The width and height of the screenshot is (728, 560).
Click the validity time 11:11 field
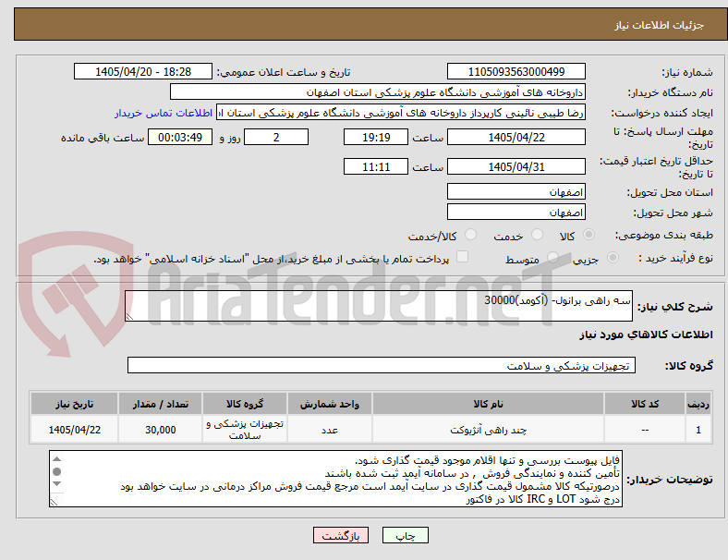[376, 166]
